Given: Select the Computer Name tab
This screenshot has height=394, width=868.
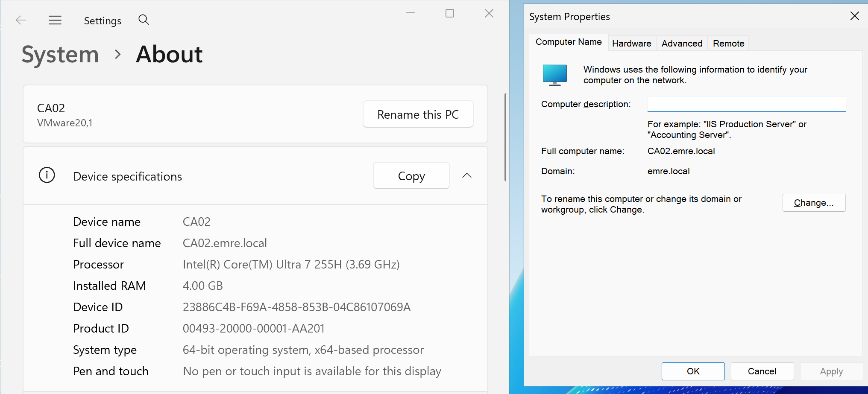Looking at the screenshot, I should (x=569, y=42).
